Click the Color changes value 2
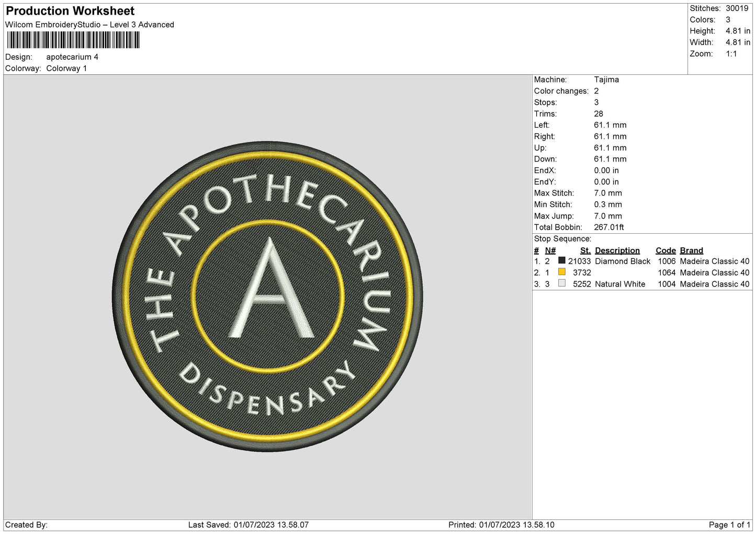This screenshot has width=756, height=534. 596,91
